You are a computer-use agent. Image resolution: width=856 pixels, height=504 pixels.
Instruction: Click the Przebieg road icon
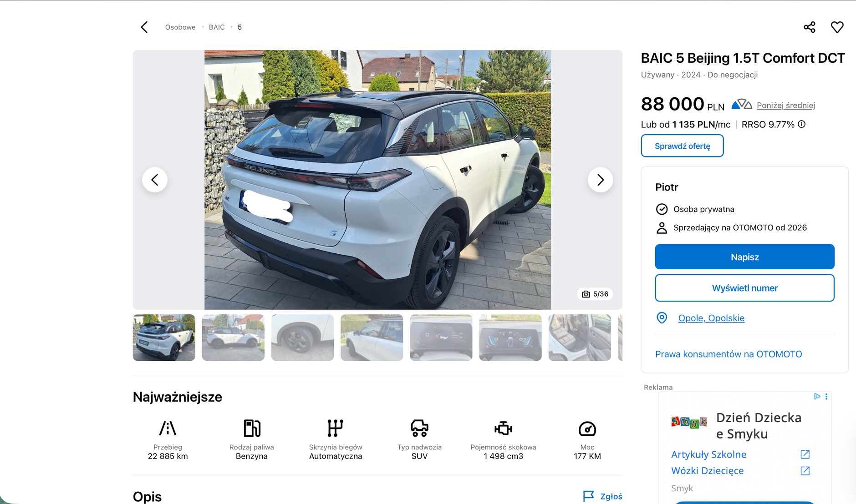[x=168, y=428]
